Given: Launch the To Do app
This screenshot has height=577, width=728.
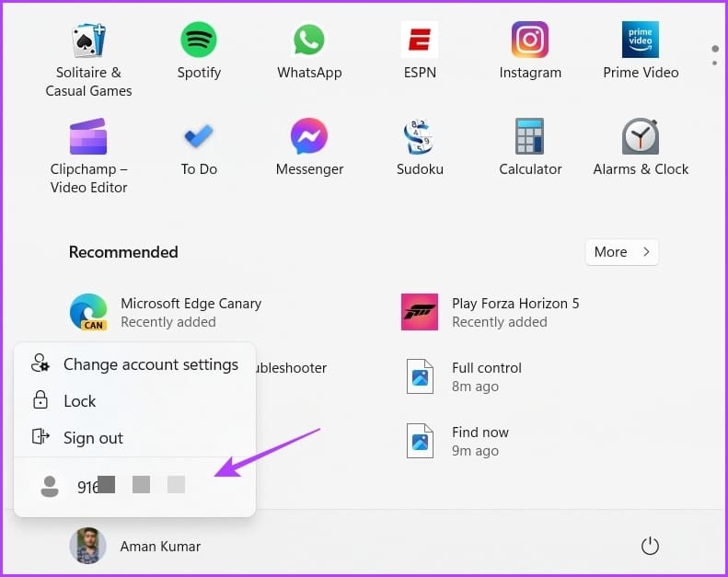Looking at the screenshot, I should (x=199, y=147).
